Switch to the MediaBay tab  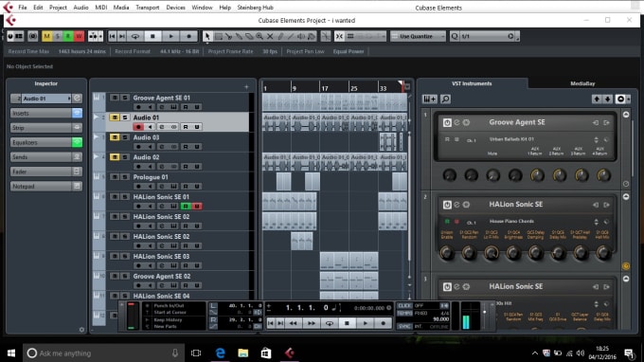(582, 83)
